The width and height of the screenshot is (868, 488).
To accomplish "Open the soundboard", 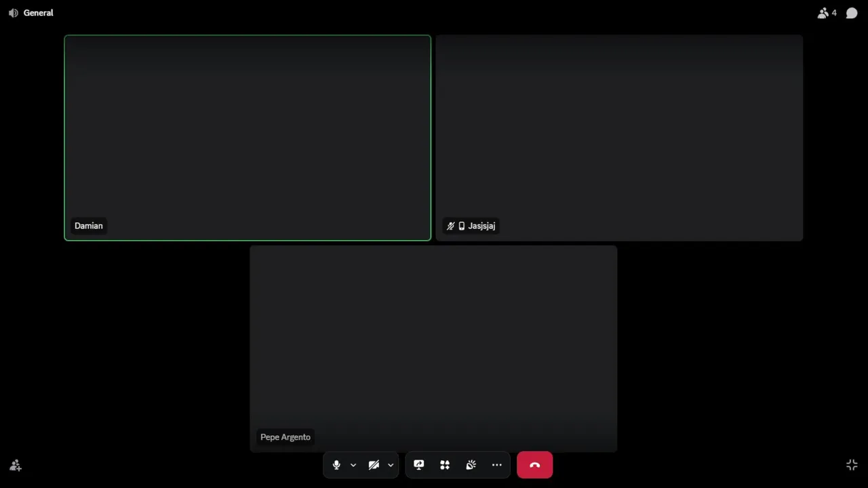I will click(471, 465).
